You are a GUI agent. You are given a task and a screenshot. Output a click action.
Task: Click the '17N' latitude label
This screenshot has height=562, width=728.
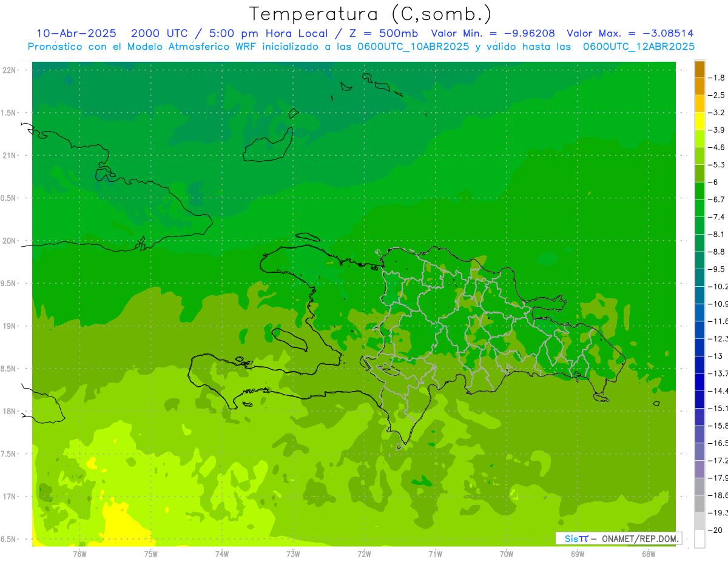pyautogui.click(x=9, y=497)
